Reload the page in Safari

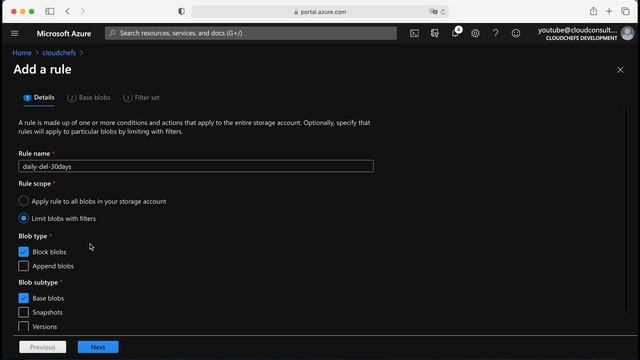point(443,12)
